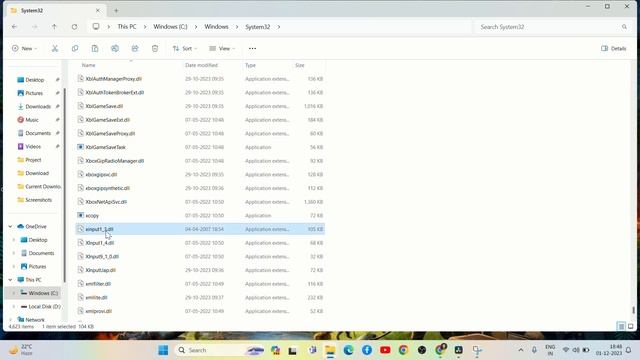This screenshot has height=360, width=640.
Task: Click This PC in the address bar
Action: coord(127,27)
